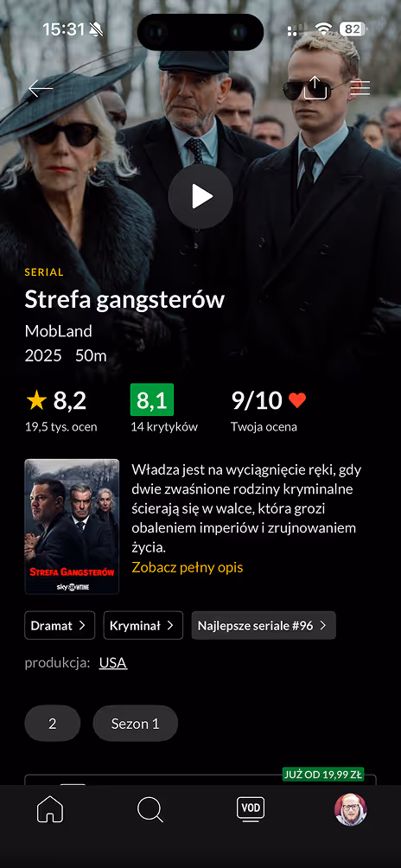Open the hamburger menu icon

click(x=360, y=88)
